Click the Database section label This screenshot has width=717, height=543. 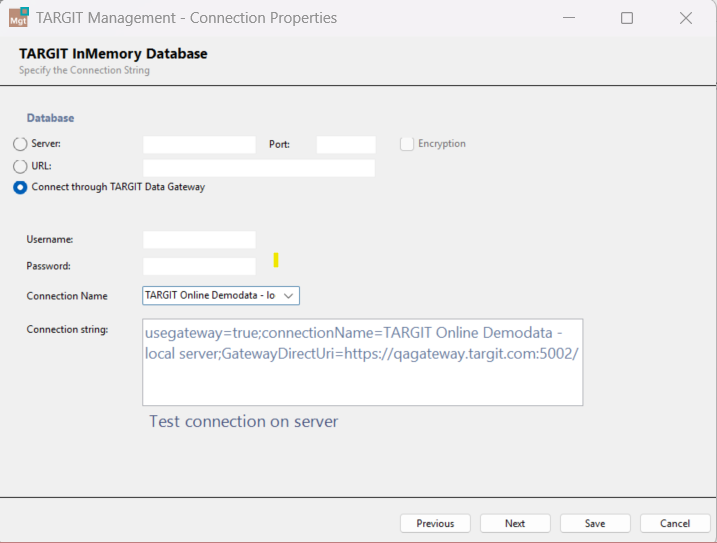point(50,118)
